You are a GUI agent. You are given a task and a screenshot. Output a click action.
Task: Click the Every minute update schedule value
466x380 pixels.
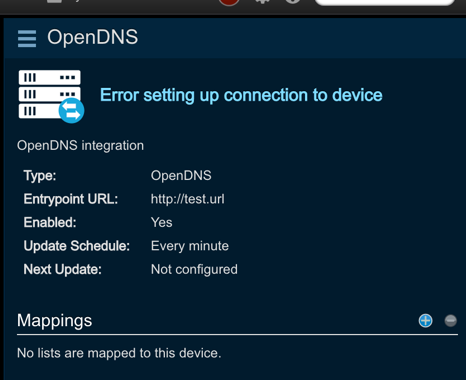190,246
